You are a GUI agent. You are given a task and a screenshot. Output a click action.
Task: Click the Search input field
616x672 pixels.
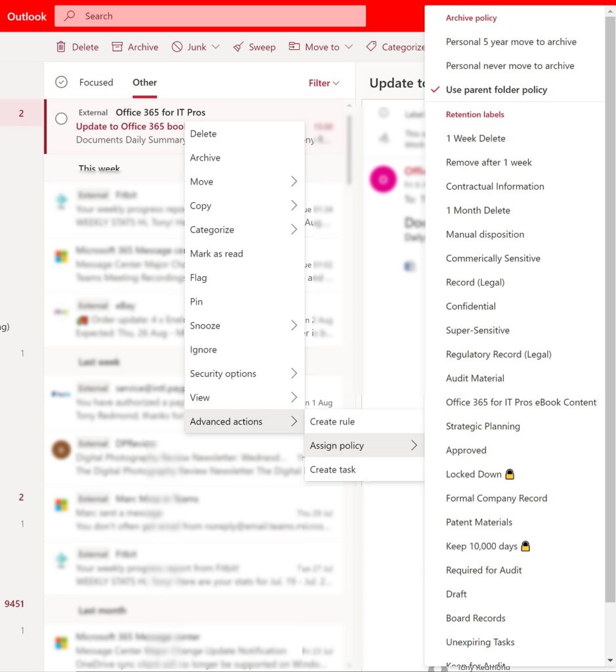click(210, 16)
